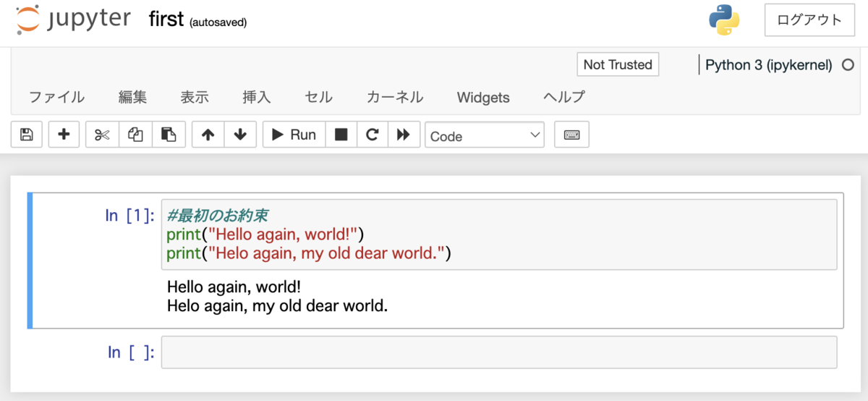Screen dimensions: 868x401
Task: Click into the empty code cell input
Action: (499, 352)
